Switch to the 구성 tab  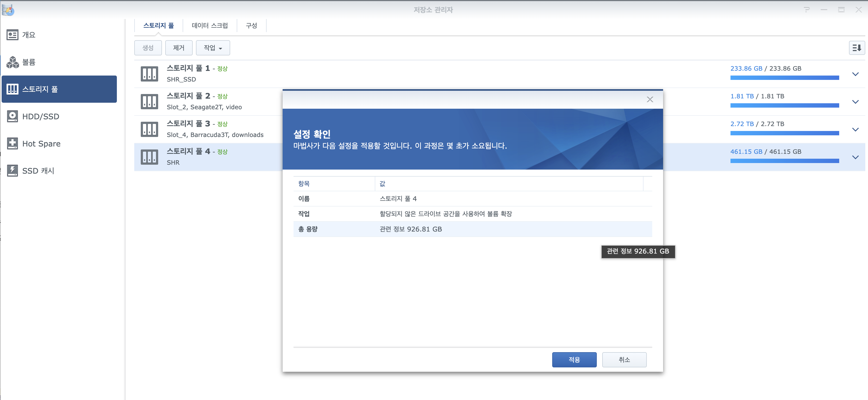[251, 26]
